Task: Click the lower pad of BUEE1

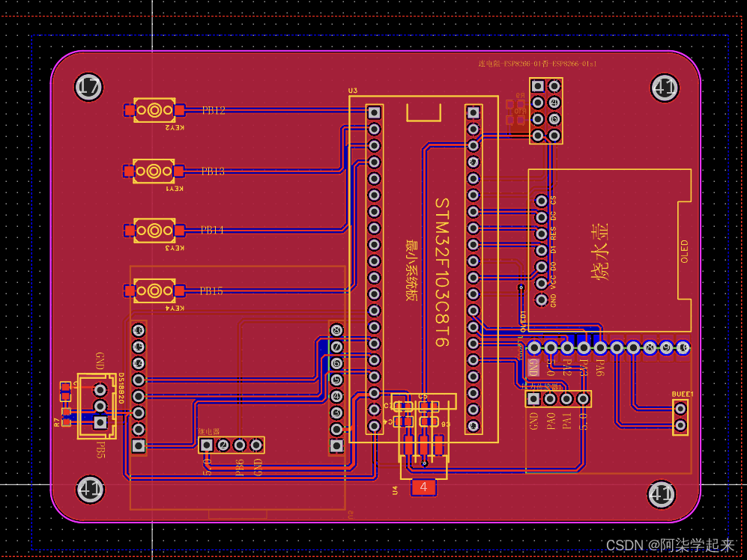Action: 680,424
